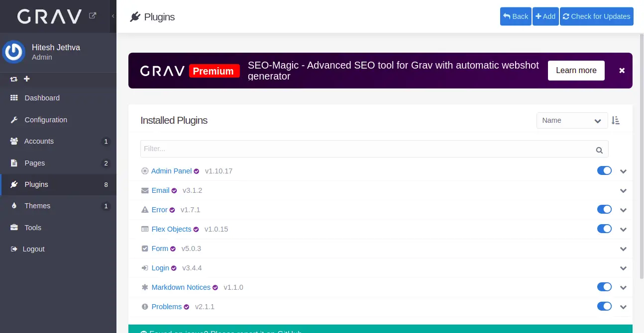Viewport: 644px width, 333px height.
Task: Close the Grav Premium banner
Action: [x=622, y=71]
